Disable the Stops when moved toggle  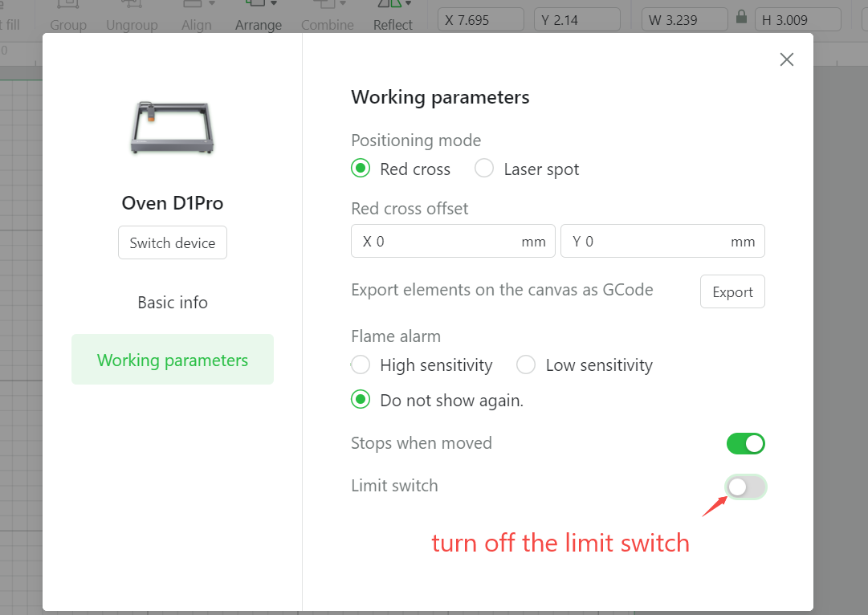[x=745, y=443]
